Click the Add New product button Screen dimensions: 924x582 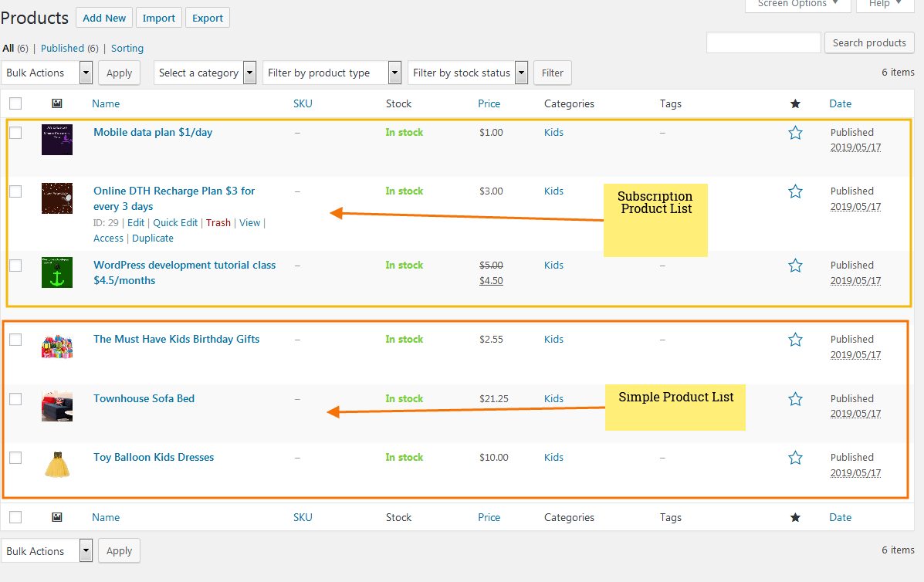104,18
